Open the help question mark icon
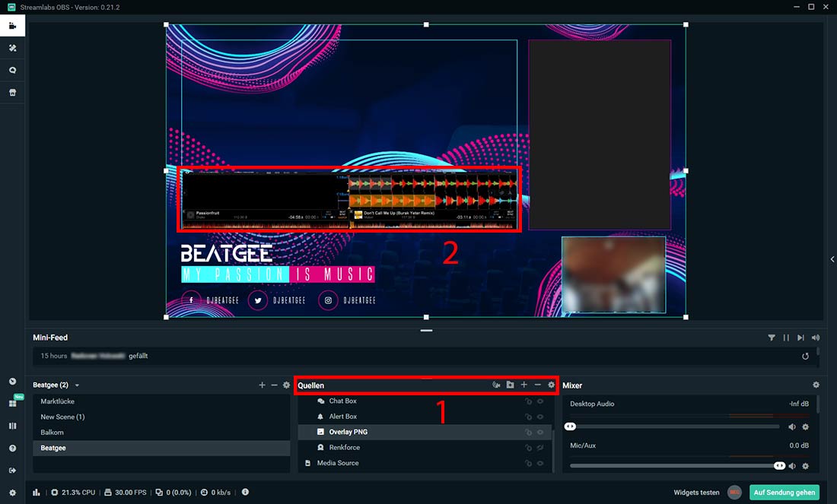This screenshot has height=504, width=837. (x=12, y=448)
